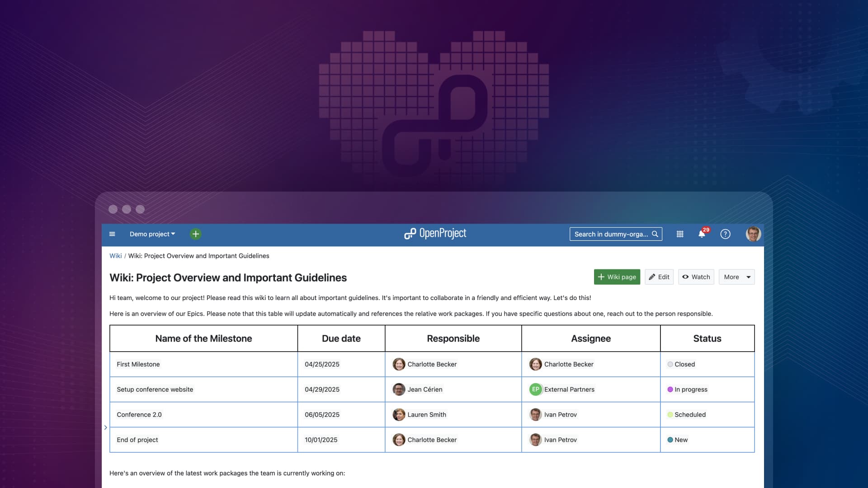Open the Wiki breadcrumb link
This screenshot has width=868, height=488.
pyautogui.click(x=115, y=256)
